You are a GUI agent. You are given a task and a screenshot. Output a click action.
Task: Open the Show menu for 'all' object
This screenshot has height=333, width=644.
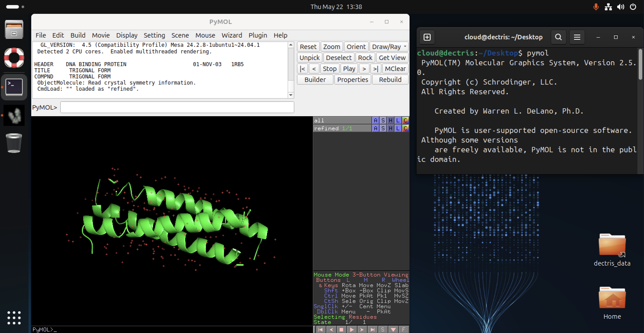tap(383, 120)
